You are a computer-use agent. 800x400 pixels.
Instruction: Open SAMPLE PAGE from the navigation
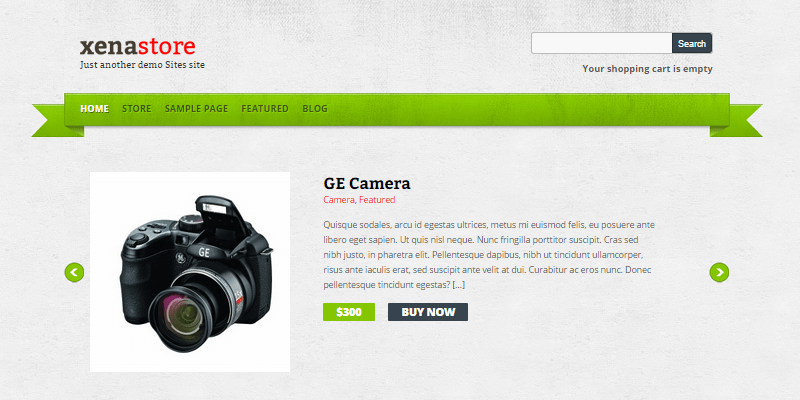tap(196, 109)
